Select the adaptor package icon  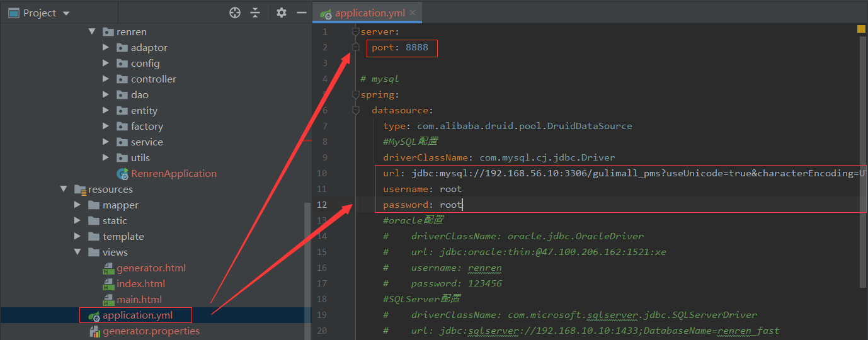tap(122, 47)
